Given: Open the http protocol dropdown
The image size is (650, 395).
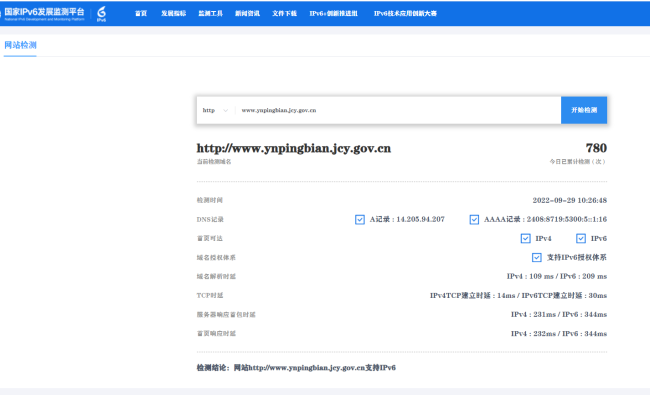Looking at the screenshot, I should pyautogui.click(x=215, y=110).
